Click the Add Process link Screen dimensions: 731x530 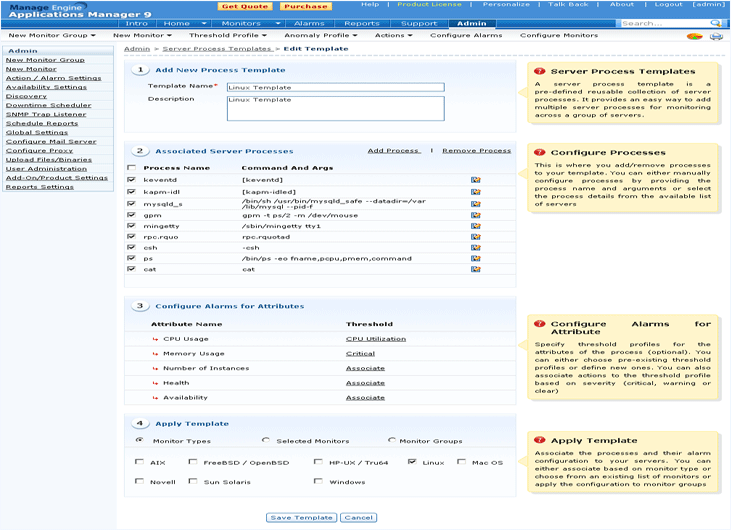394,151
